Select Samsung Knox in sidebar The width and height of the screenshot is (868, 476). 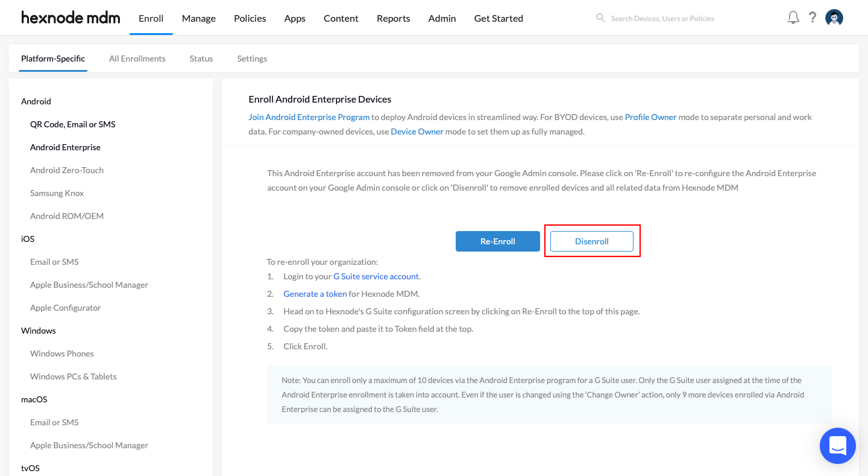(57, 193)
